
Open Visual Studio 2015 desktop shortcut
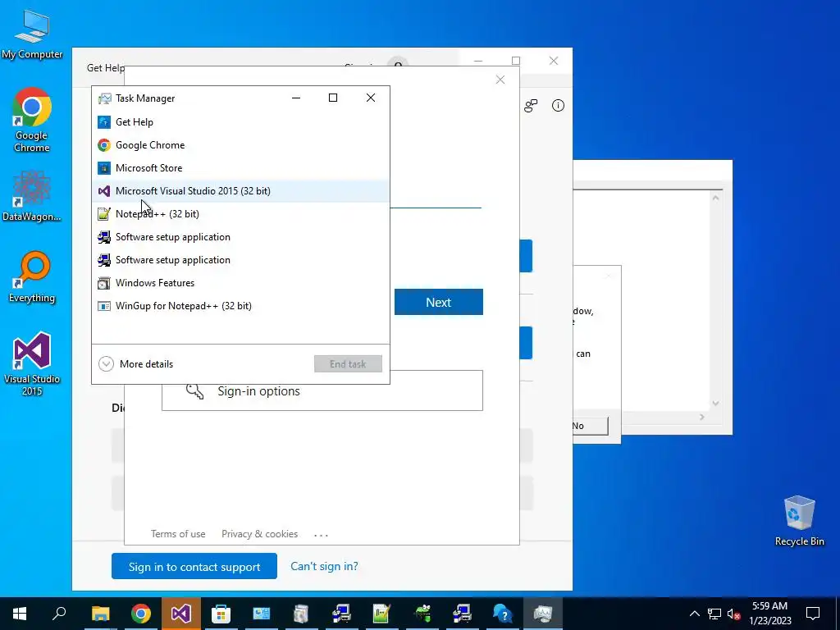tap(32, 363)
